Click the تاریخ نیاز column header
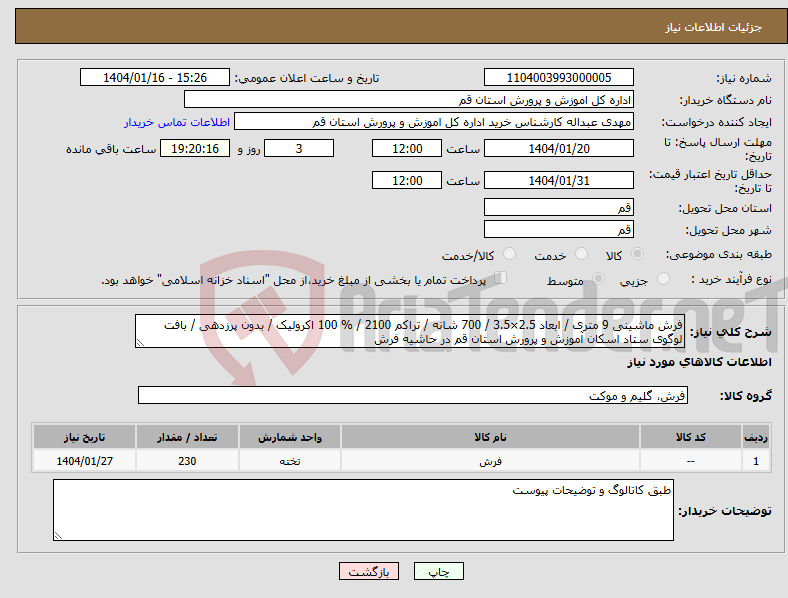Image resolution: width=788 pixels, height=598 pixels. coord(84,437)
